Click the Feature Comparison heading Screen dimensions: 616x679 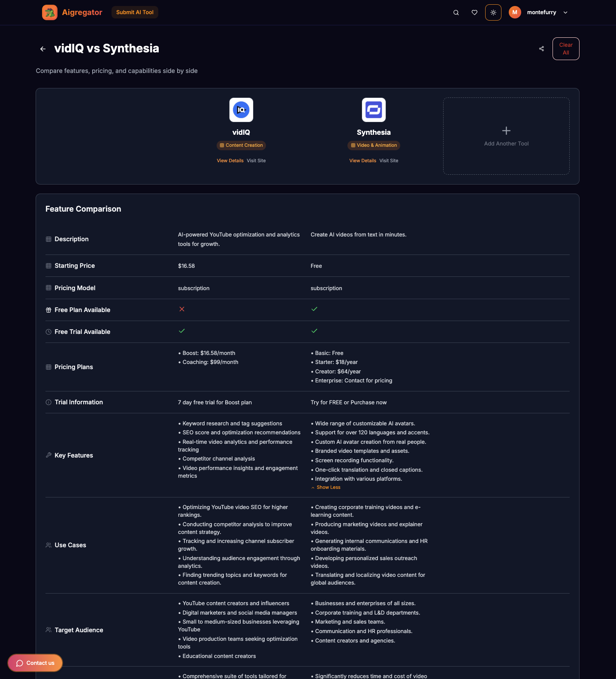[83, 209]
